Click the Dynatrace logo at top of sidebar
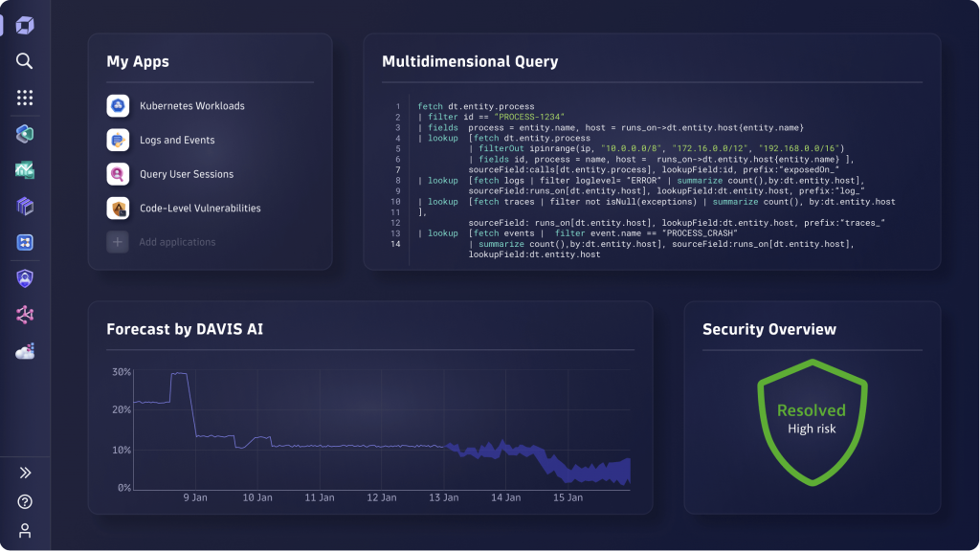This screenshot has height=551, width=980. pos(25,25)
